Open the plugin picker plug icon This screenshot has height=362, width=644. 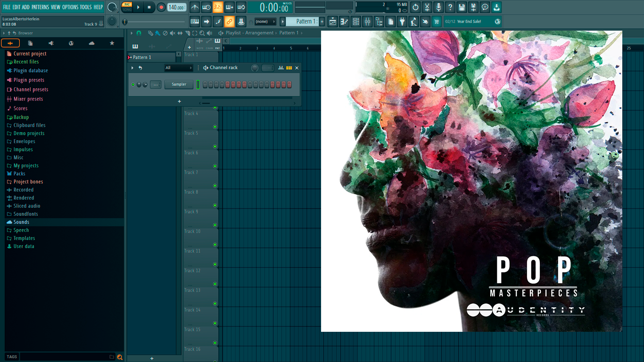(402, 21)
